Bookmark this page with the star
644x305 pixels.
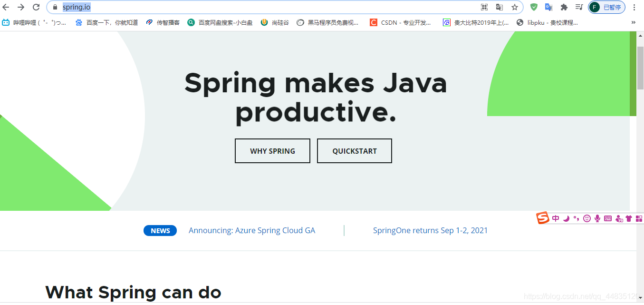tap(515, 7)
